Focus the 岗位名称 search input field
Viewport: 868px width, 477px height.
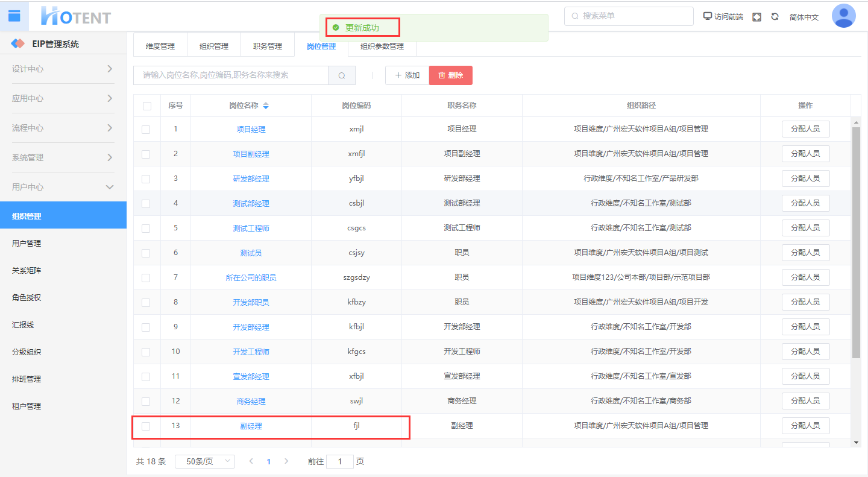click(231, 75)
